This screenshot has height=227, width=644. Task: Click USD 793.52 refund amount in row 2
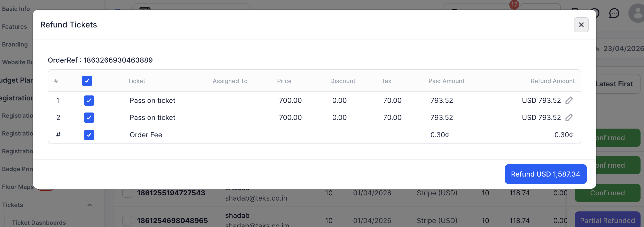[x=541, y=117]
